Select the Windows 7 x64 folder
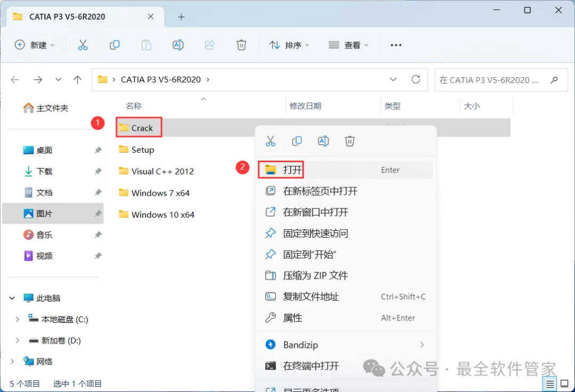The height and width of the screenshot is (392, 575). 154,193
